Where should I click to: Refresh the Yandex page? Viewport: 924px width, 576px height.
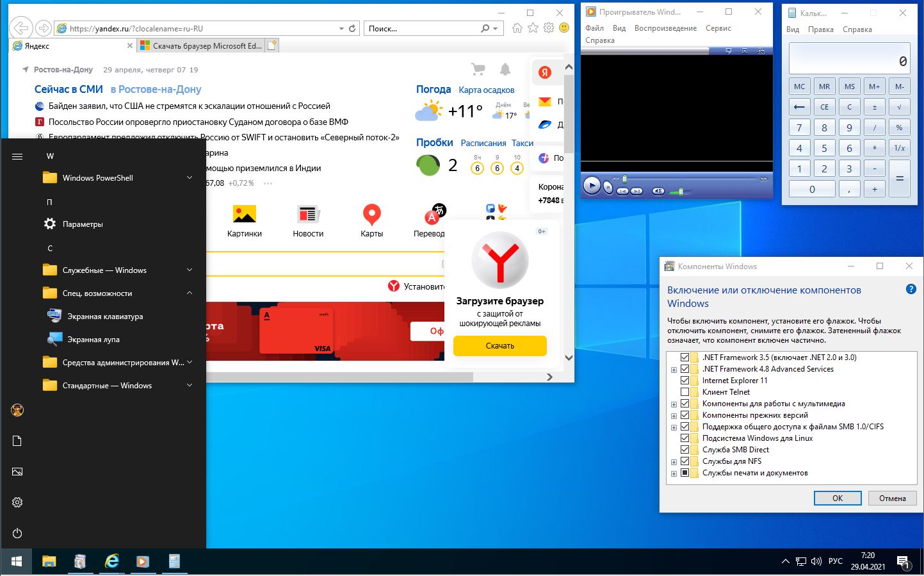[352, 28]
